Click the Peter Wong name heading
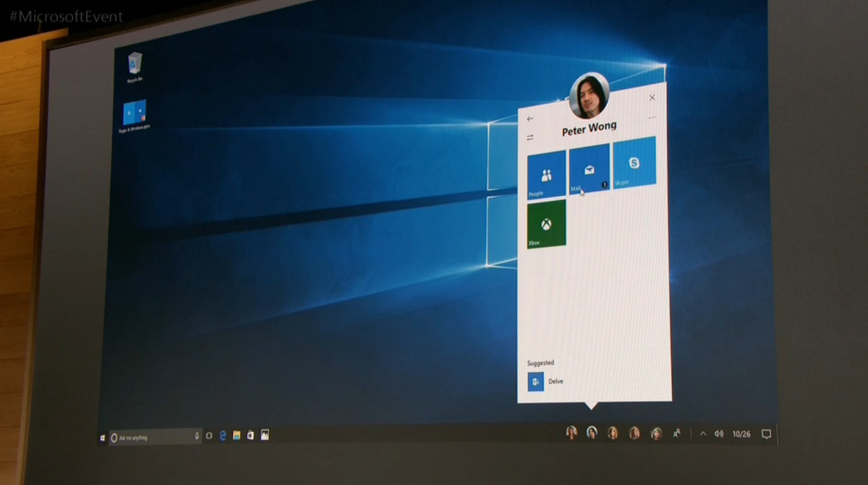This screenshot has width=868, height=485. point(590,129)
